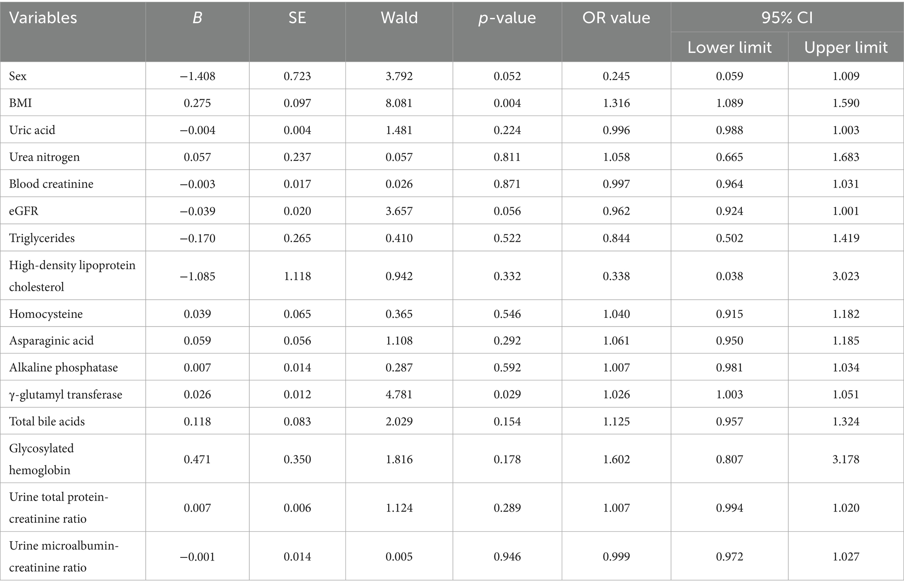Select Total bile acids row label
This screenshot has width=904, height=588.
pyautogui.click(x=47, y=421)
